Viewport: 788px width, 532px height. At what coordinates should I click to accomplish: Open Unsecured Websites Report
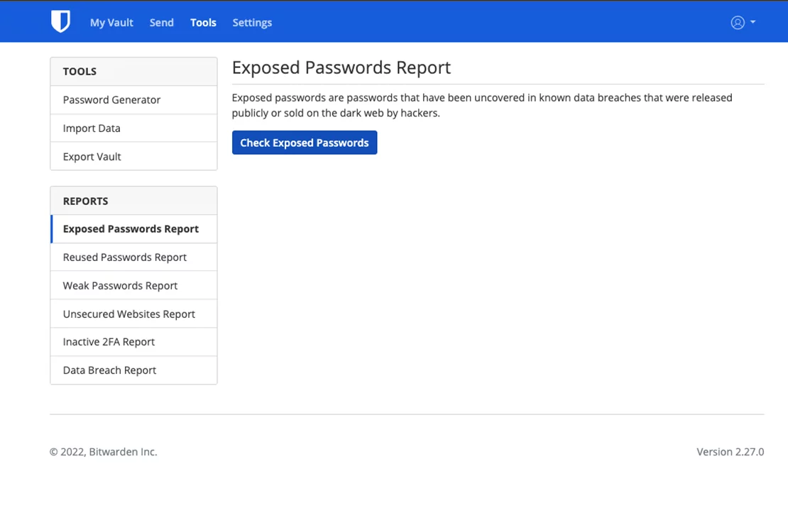(133, 314)
